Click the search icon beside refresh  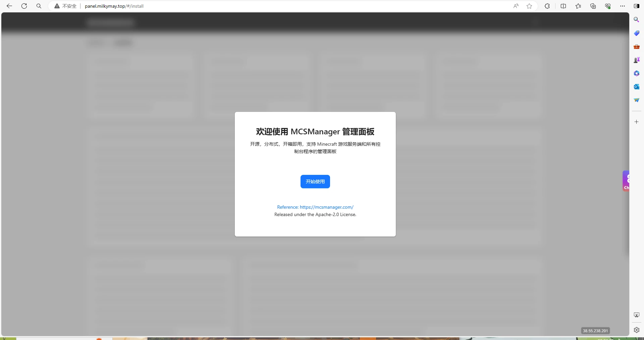(x=39, y=6)
